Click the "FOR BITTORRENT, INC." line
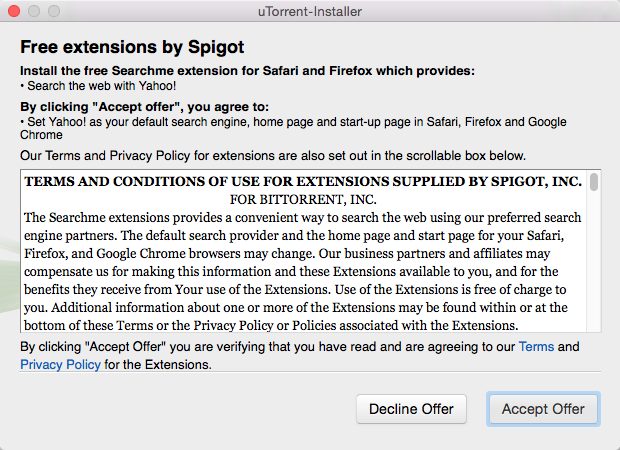Viewport: 620px width, 450px height. pyautogui.click(x=301, y=199)
